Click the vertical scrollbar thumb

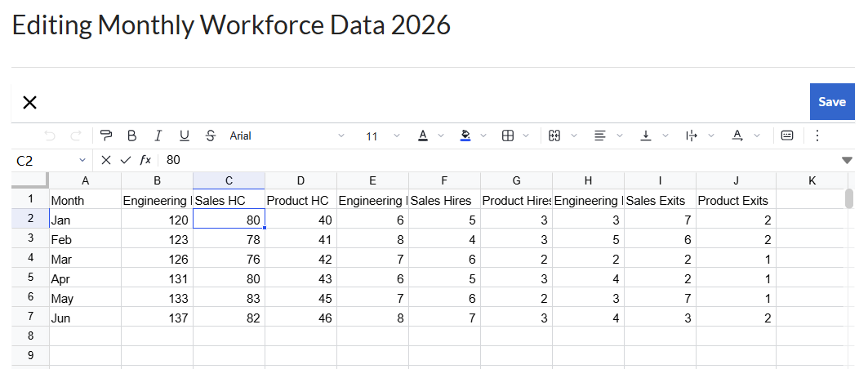coord(849,198)
